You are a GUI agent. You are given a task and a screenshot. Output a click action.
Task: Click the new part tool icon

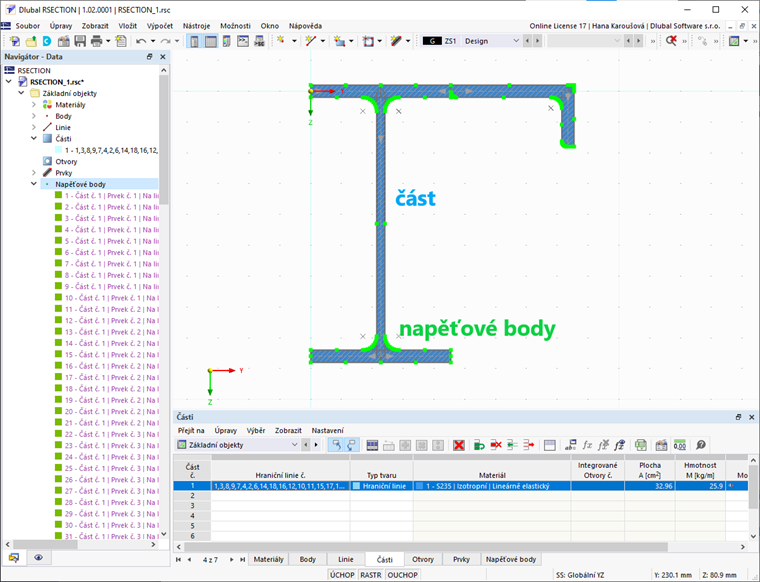340,41
